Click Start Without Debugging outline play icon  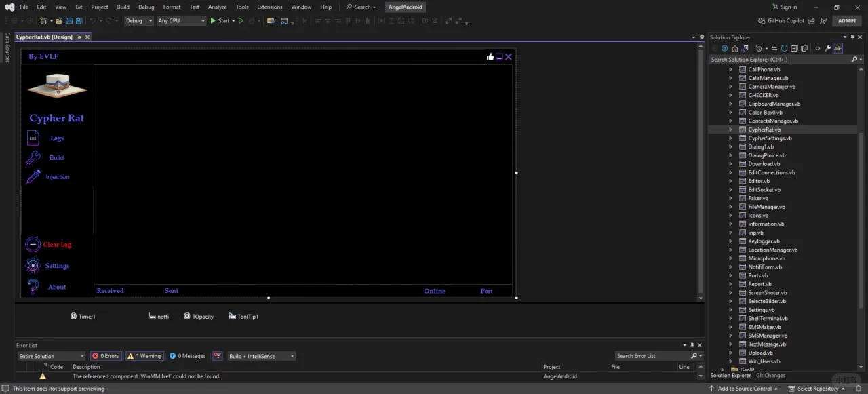241,21
